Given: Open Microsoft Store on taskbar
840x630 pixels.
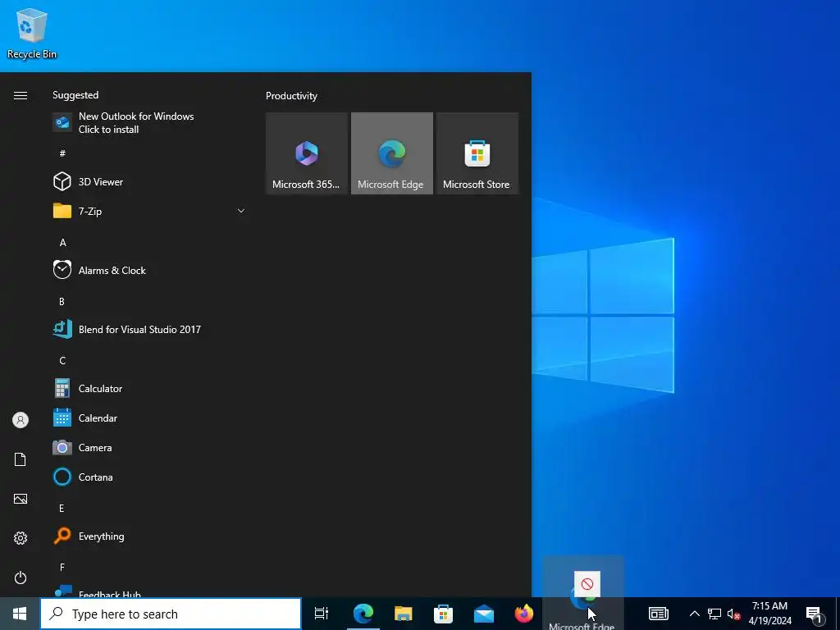Looking at the screenshot, I should click(444, 614).
